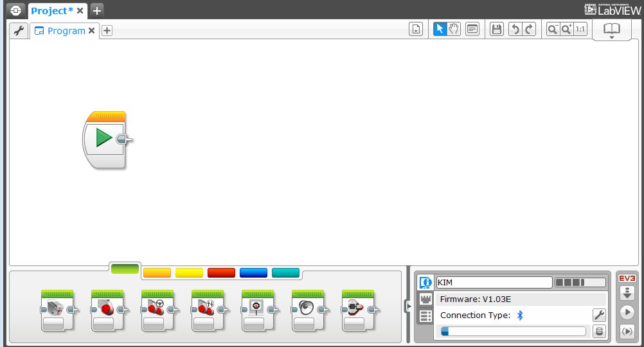
Task: Open the Program list dropdown
Action: [x=416, y=29]
